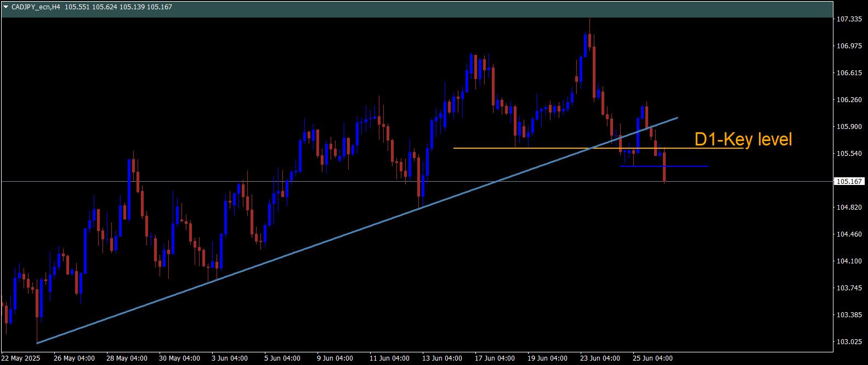Click the '13 Jun 04:00' time axis label
868x365 pixels.
tap(442, 358)
